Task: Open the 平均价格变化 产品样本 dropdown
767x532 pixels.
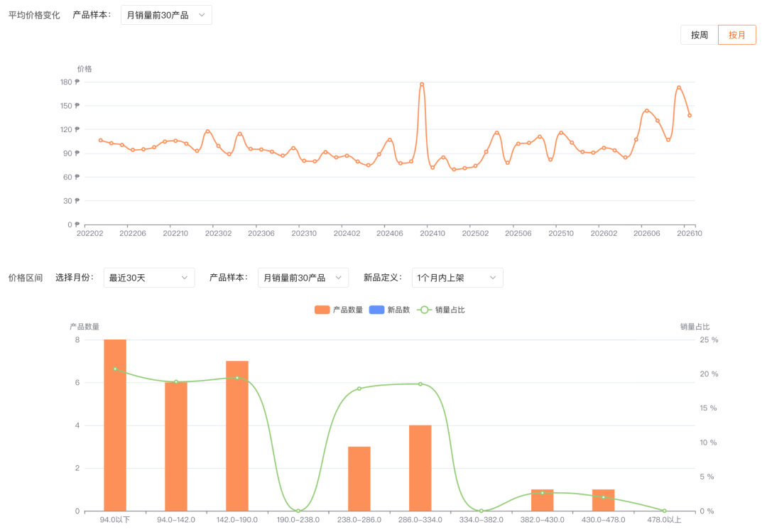Action: (166, 15)
